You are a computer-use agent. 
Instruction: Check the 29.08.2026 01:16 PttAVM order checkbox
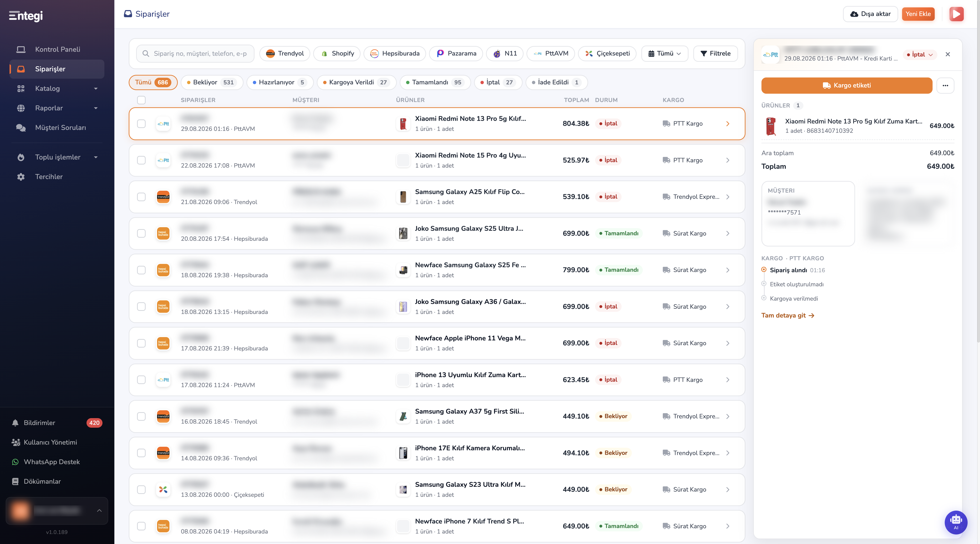tap(141, 124)
